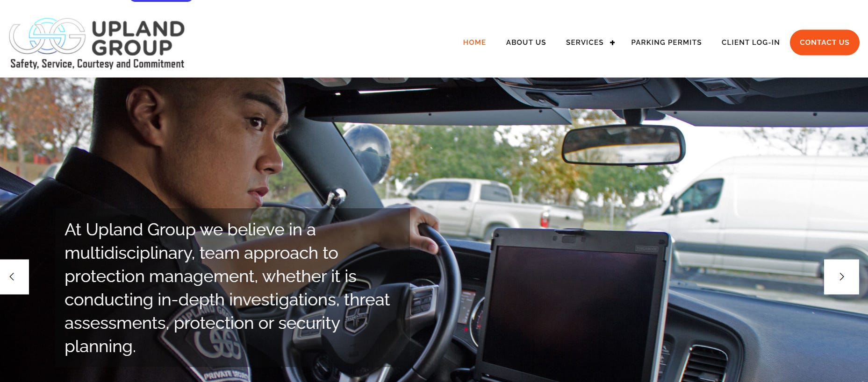Viewport: 868px width, 382px height.
Task: Click the orange Contact Us button
Action: 825,42
